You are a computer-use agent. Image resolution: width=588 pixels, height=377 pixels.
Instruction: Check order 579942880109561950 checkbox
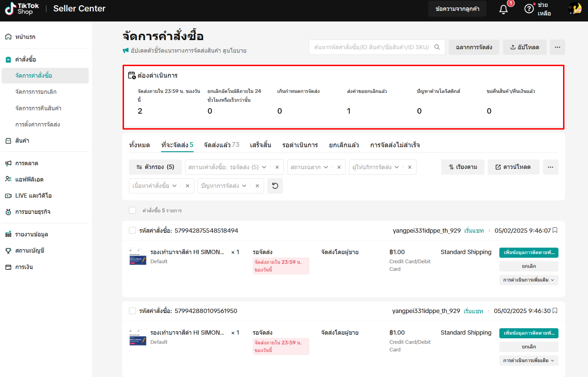point(132,311)
